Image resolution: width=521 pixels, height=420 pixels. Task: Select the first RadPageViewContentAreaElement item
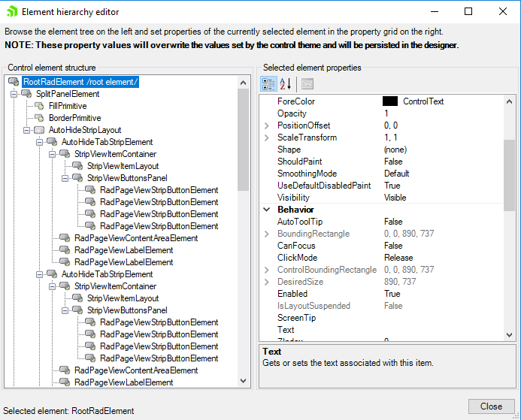136,237
